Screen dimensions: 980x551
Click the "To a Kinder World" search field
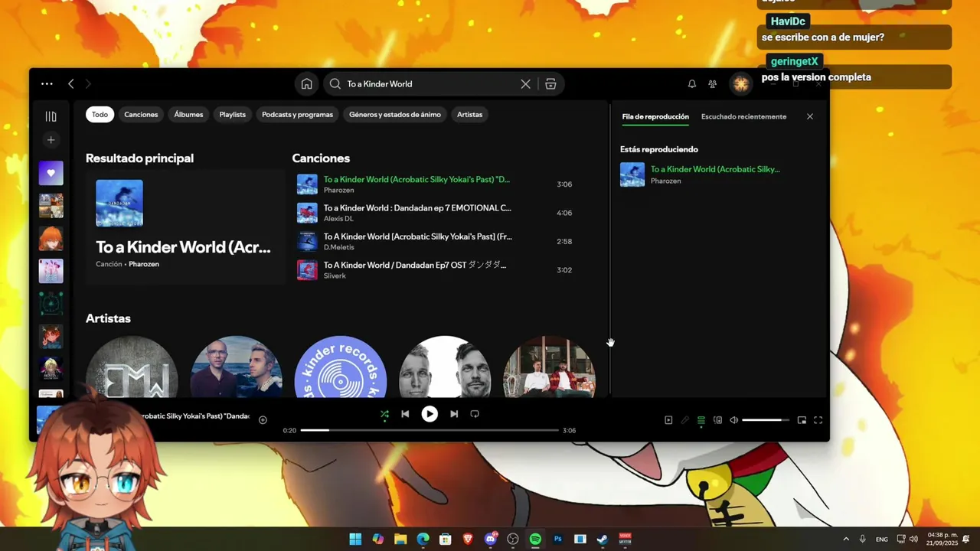431,84
